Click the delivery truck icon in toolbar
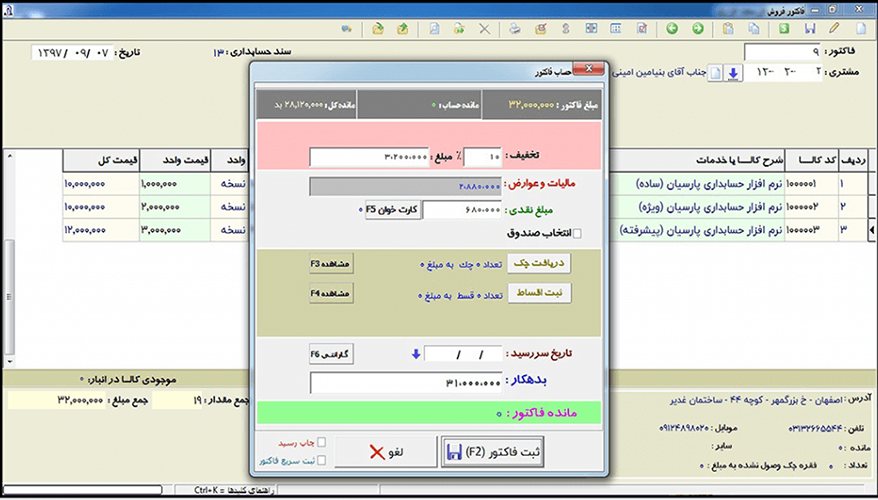This screenshot has width=878, height=500. point(347,29)
